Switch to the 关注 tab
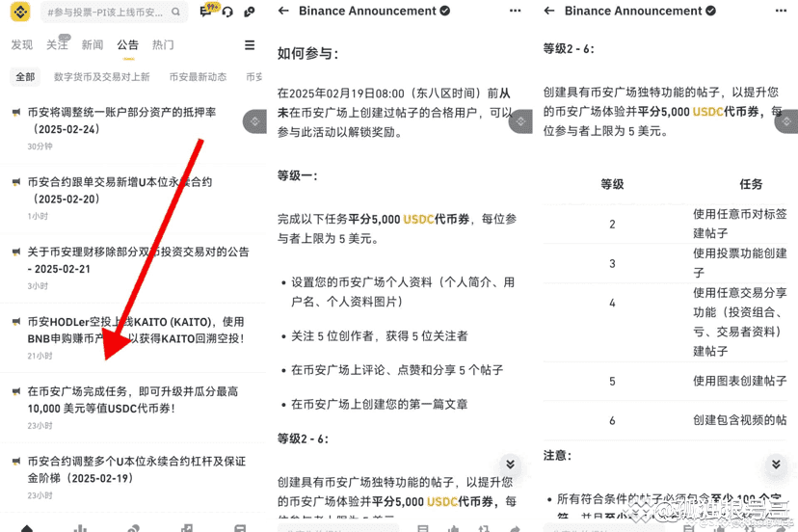This screenshot has height=532, width=798. pyautogui.click(x=57, y=44)
